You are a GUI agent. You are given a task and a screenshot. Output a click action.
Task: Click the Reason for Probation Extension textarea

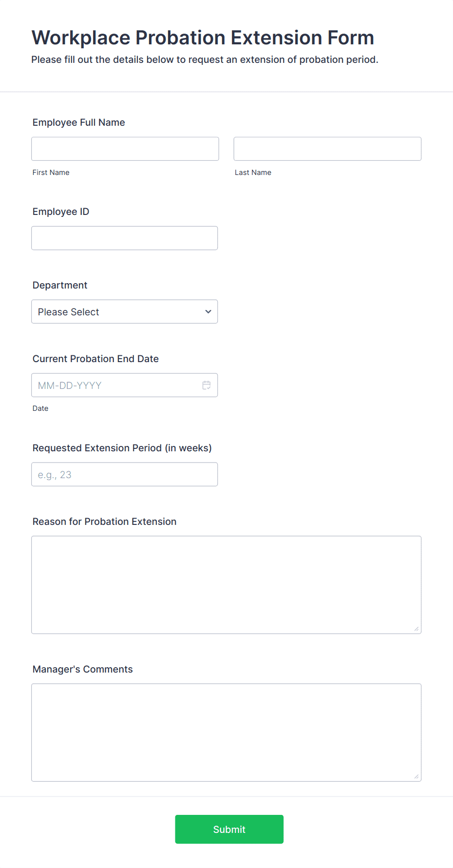coord(226,584)
